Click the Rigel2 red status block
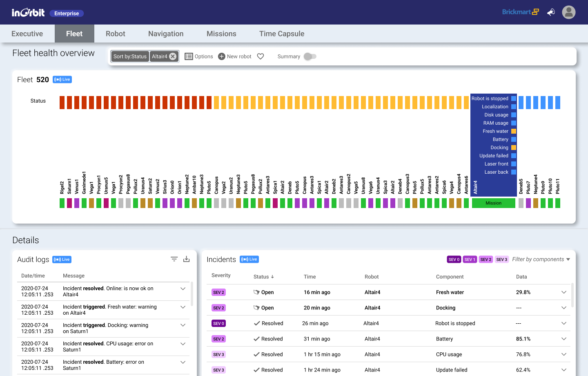The image size is (588, 376). point(62,103)
